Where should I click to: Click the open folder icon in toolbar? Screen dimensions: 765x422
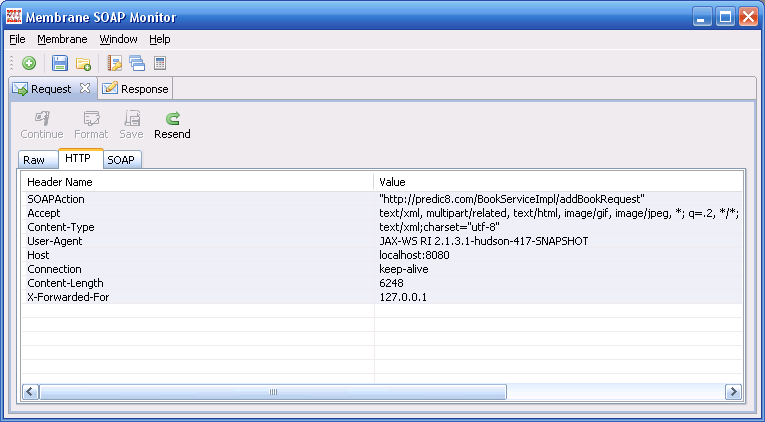(83, 63)
